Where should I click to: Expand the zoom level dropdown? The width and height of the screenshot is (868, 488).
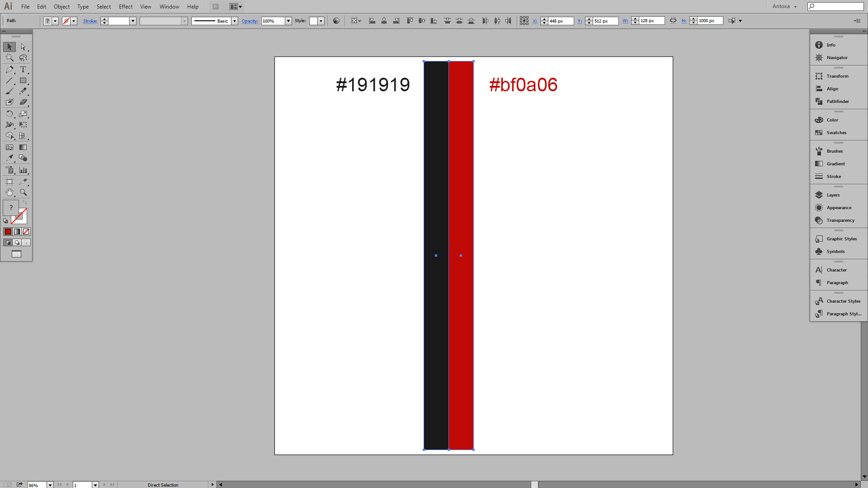pos(50,485)
